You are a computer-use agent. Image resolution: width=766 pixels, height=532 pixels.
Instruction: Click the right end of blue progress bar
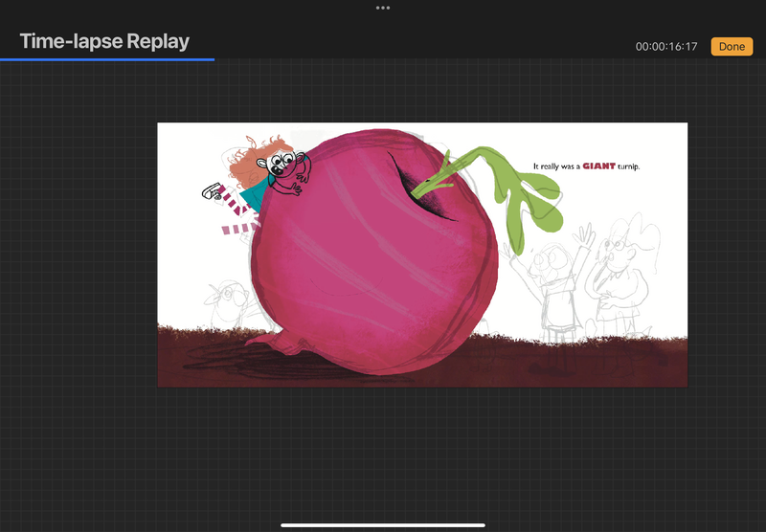(x=213, y=58)
